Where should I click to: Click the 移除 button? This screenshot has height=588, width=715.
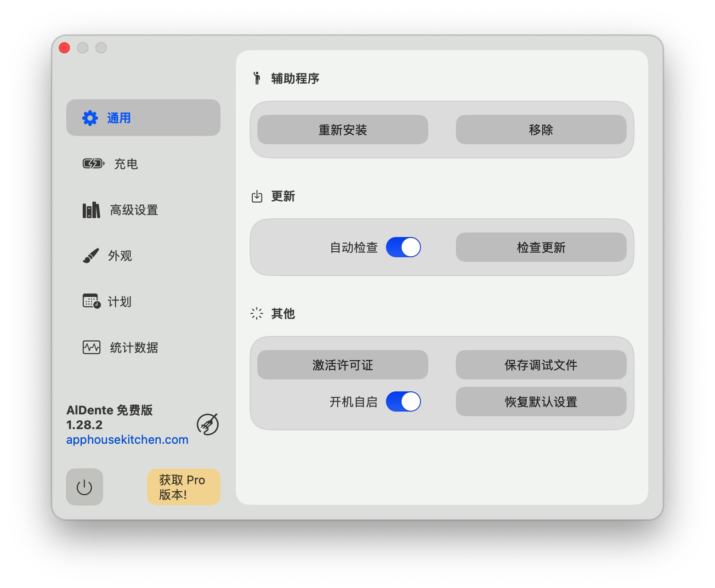point(541,130)
